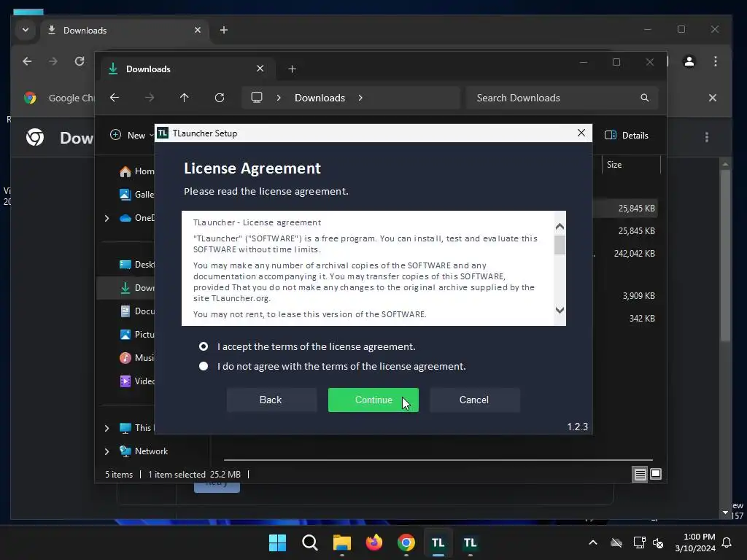
Task: Open Documents in Explorer sidebar
Action: (136, 311)
